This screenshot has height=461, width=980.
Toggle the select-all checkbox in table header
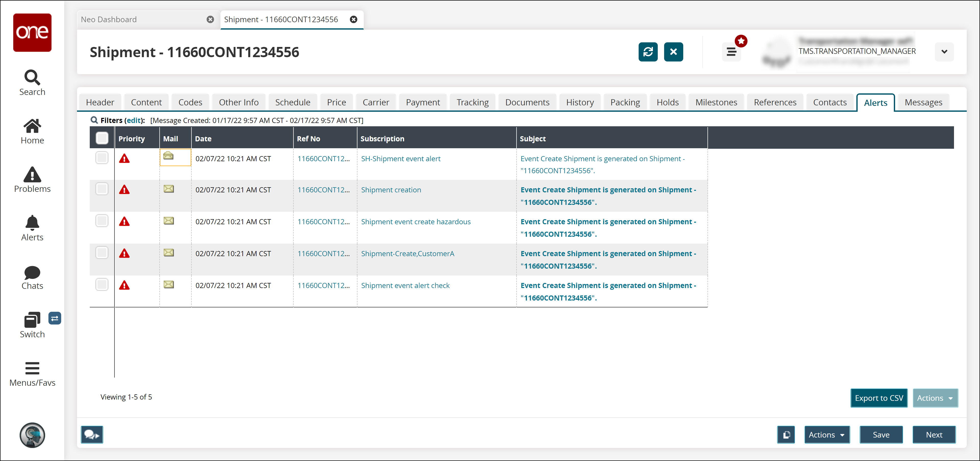(x=102, y=138)
